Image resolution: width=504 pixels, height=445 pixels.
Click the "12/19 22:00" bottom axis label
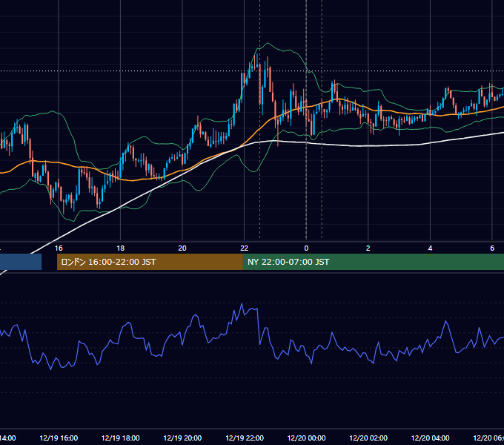(x=245, y=438)
